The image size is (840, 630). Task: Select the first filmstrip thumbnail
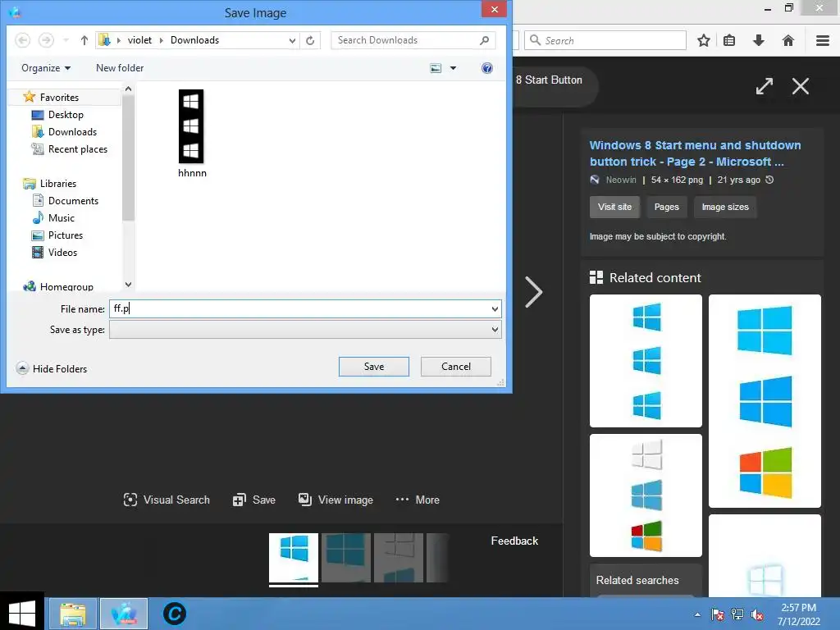(x=294, y=558)
